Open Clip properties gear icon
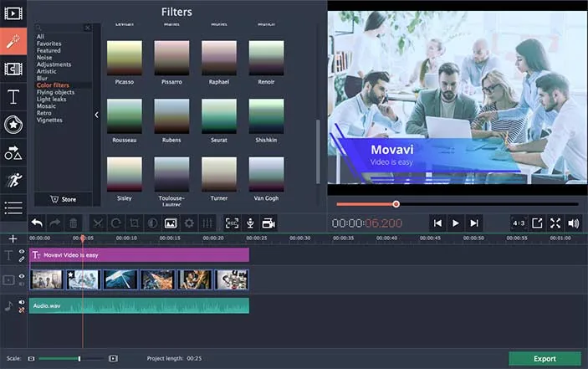 [x=189, y=223]
